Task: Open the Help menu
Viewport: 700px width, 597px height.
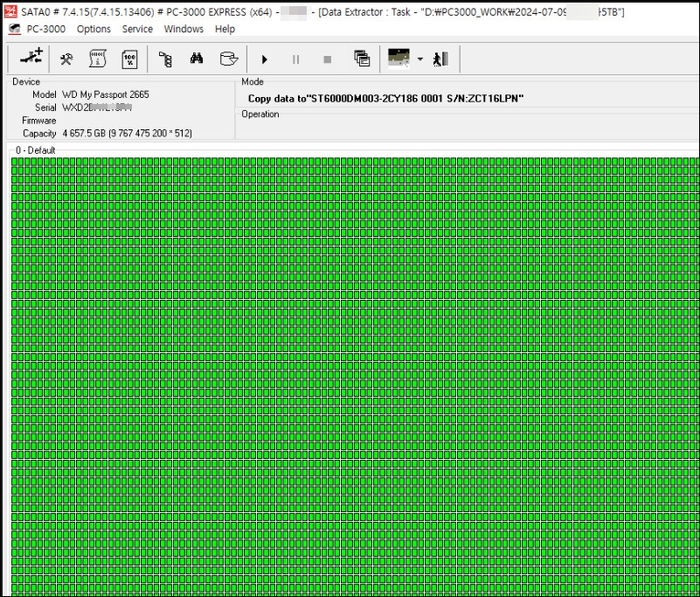Action: pyautogui.click(x=225, y=29)
